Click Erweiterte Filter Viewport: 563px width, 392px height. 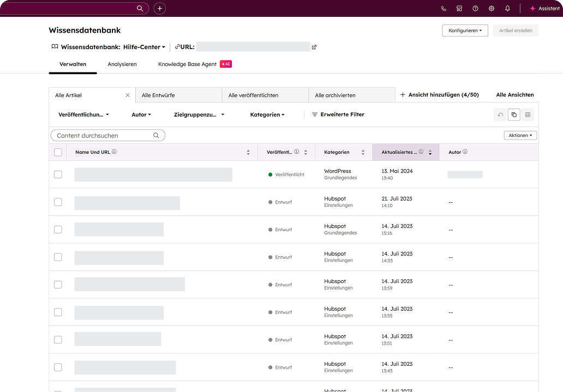pyautogui.click(x=338, y=114)
